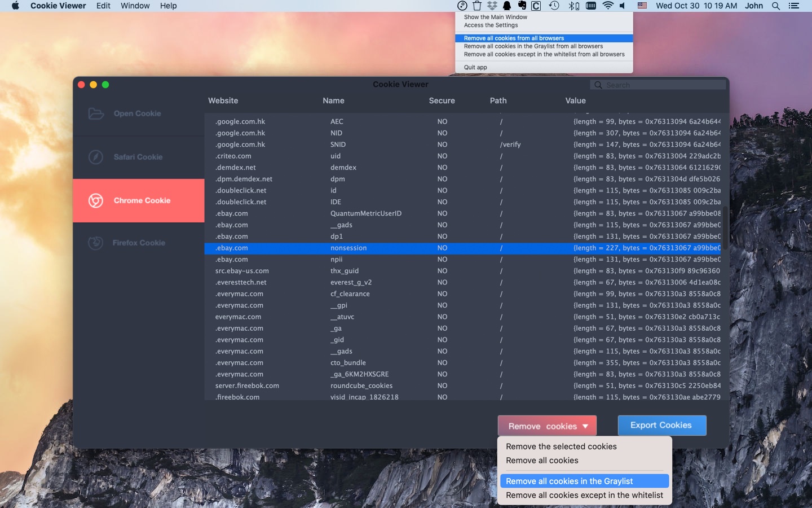Open Time Machine menu bar icon
Screen dimensions: 812x508
[554, 6]
